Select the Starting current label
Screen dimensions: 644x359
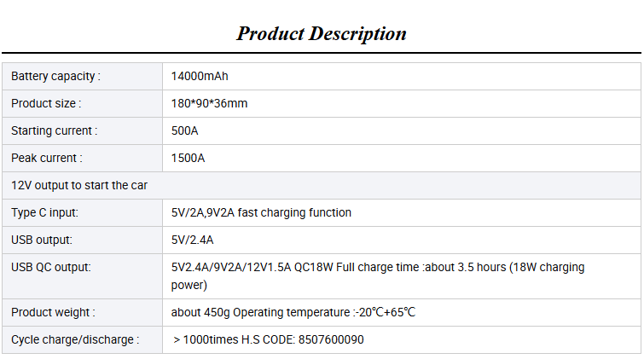55,131
